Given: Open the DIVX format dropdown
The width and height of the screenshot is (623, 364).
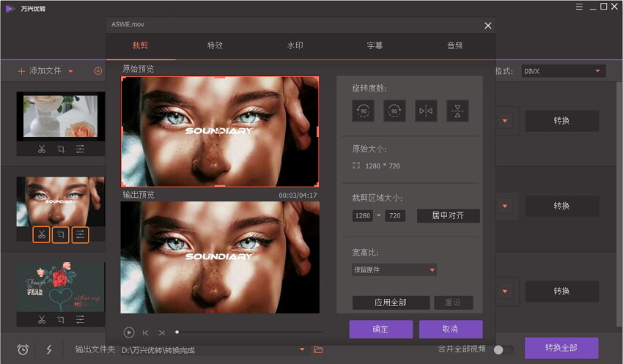Looking at the screenshot, I should point(563,71).
